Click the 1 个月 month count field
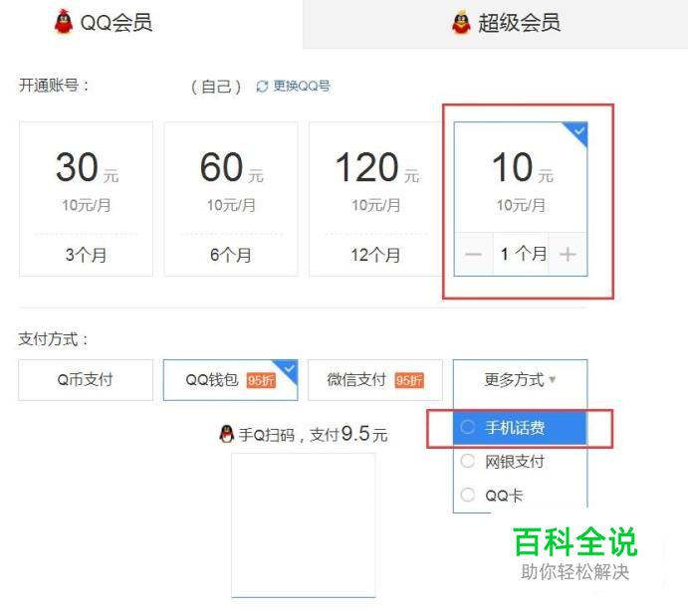Image resolution: width=688 pixels, height=616 pixels. point(521,255)
